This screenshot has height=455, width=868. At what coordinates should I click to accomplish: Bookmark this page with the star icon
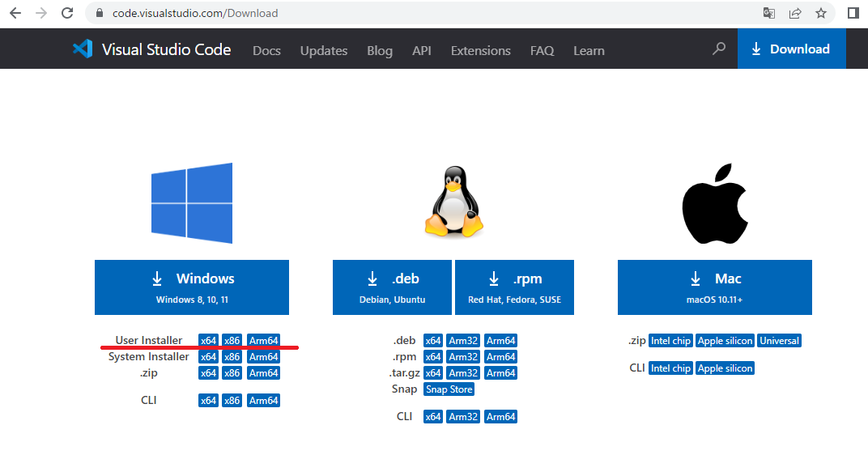(821, 13)
